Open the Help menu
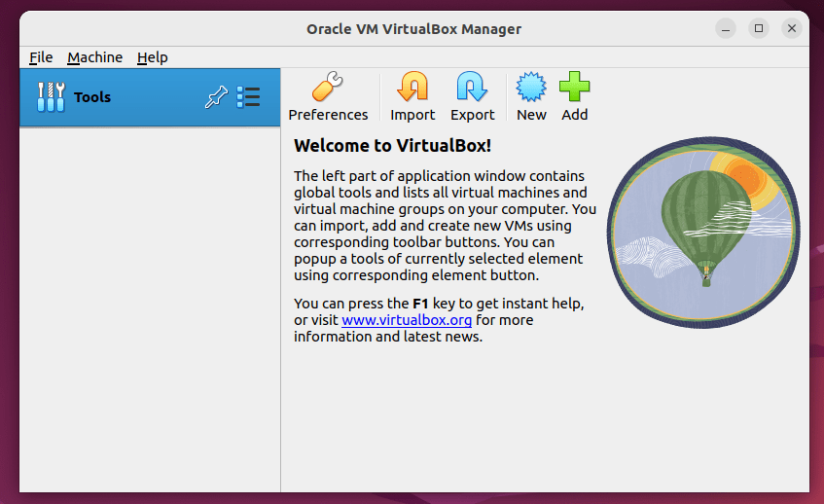Screen dimensions: 824x504 [153, 57]
